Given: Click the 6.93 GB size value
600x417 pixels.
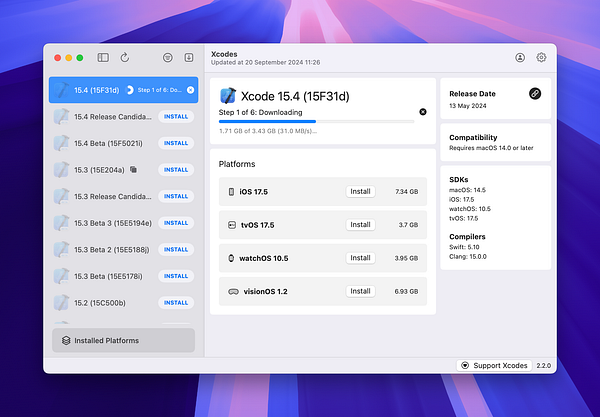Looking at the screenshot, I should point(406,292).
